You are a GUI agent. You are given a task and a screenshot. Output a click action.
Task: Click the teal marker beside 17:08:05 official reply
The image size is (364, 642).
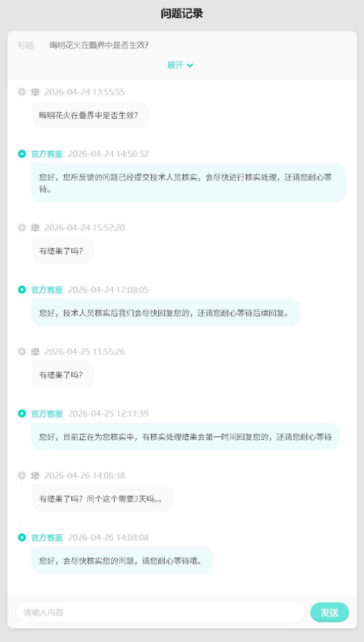point(22,290)
